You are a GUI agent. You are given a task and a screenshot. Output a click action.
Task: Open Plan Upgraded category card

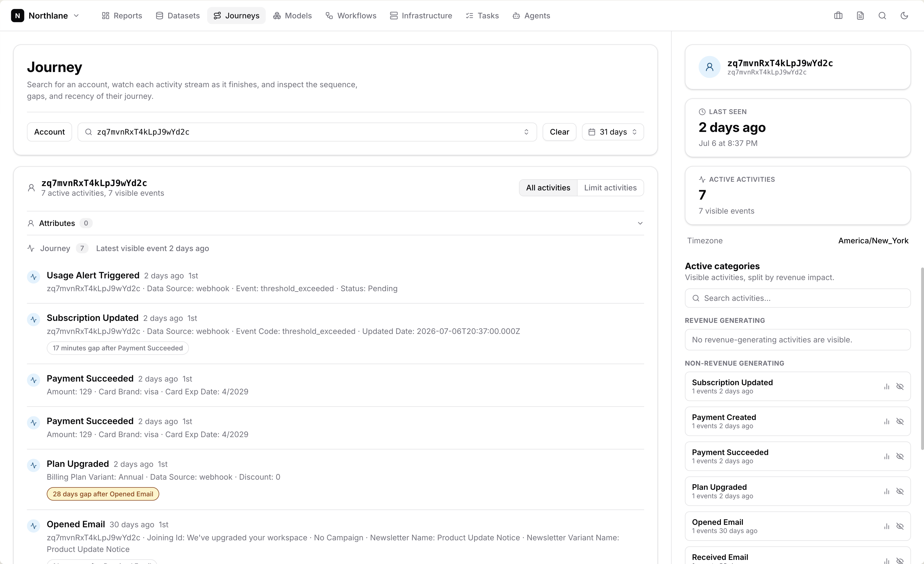click(798, 491)
